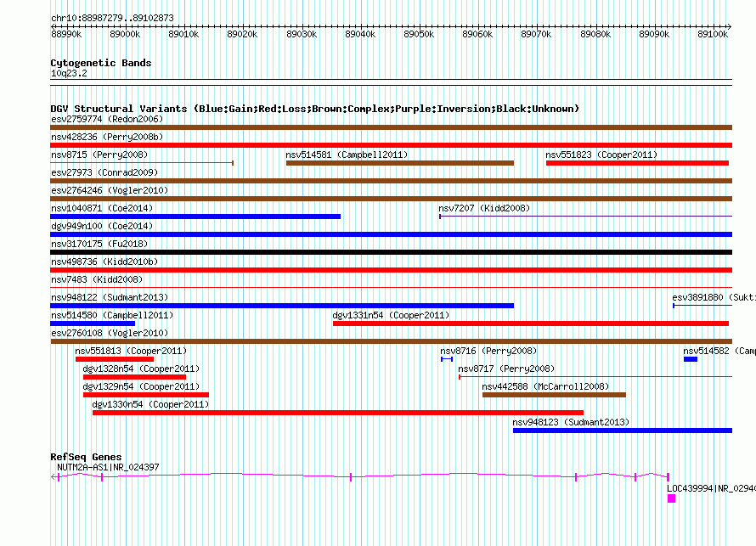Click the Cytogenetic Bands track heading

(101, 63)
